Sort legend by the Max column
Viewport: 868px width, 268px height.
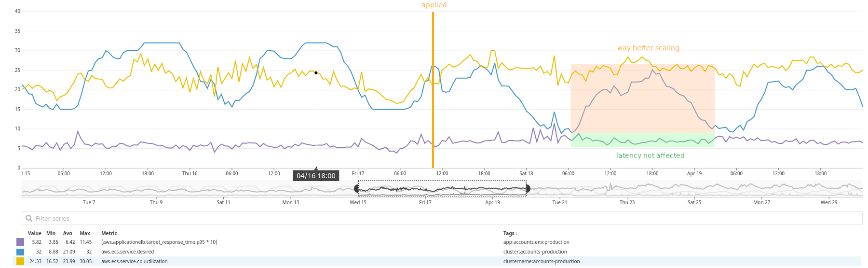coord(85,233)
